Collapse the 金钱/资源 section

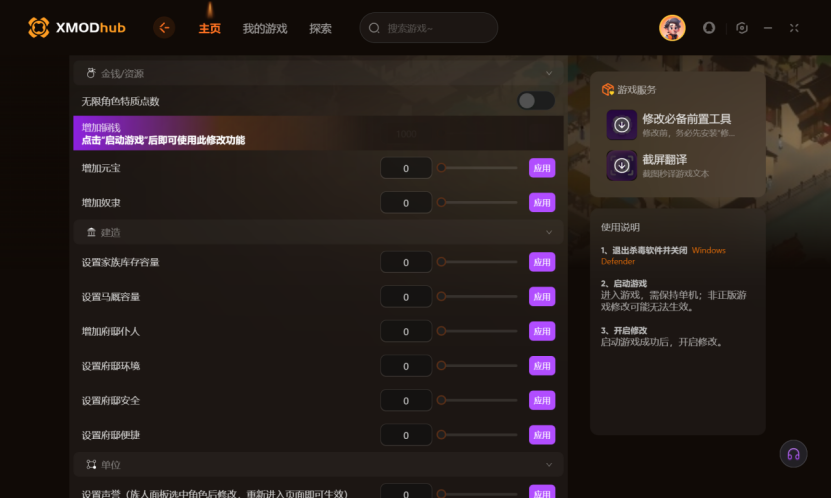(549, 73)
